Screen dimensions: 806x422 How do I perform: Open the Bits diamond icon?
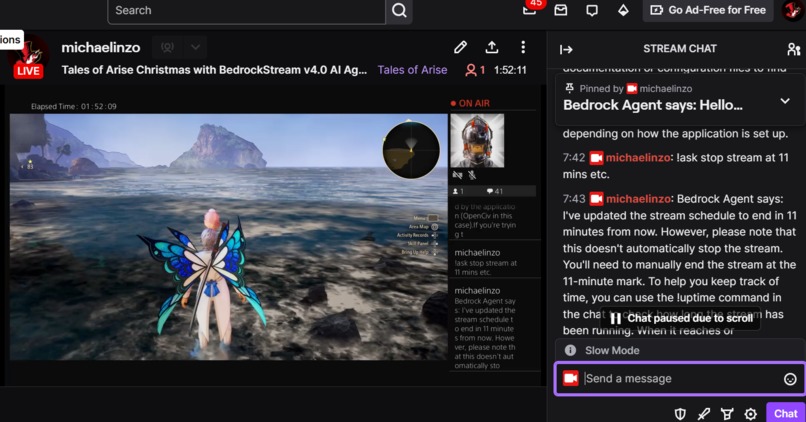[x=623, y=10]
